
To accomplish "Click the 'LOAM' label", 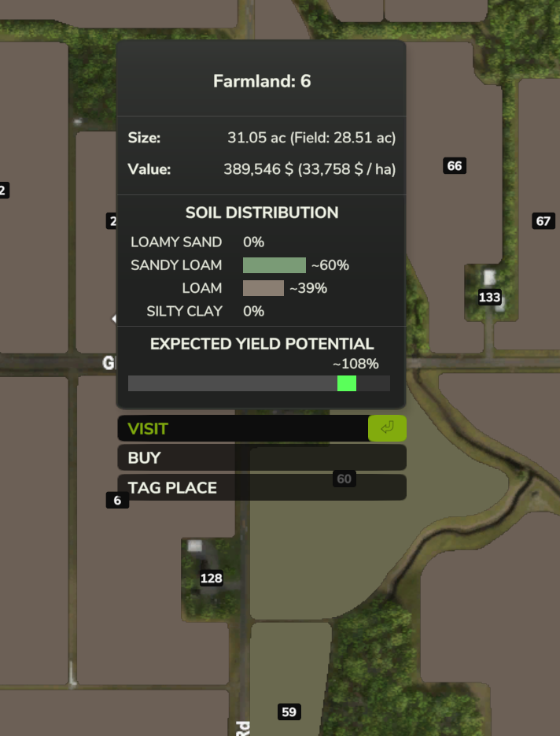I will point(201,288).
